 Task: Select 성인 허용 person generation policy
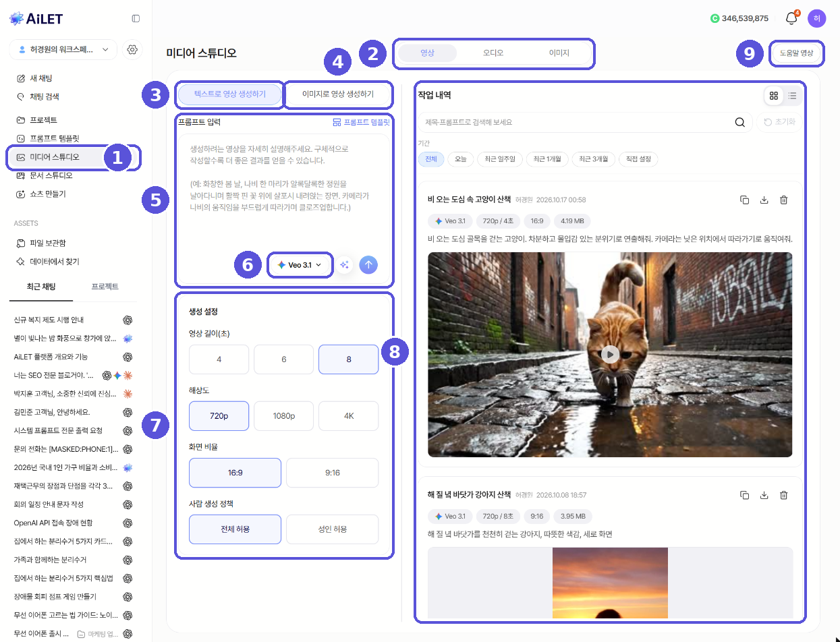pos(333,529)
